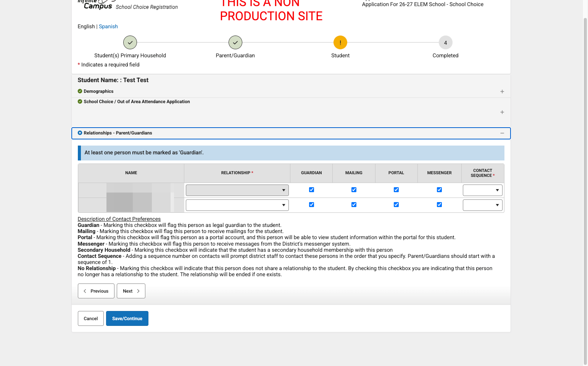Click the Infinite Campus logo
588x366 pixels.
point(97,5)
